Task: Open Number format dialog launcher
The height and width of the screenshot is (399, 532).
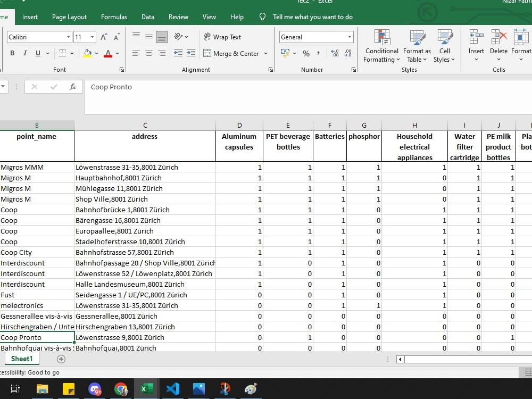Action: pos(354,70)
